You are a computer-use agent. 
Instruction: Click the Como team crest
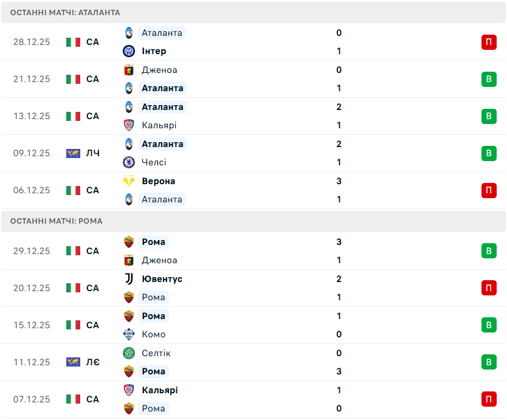point(129,334)
